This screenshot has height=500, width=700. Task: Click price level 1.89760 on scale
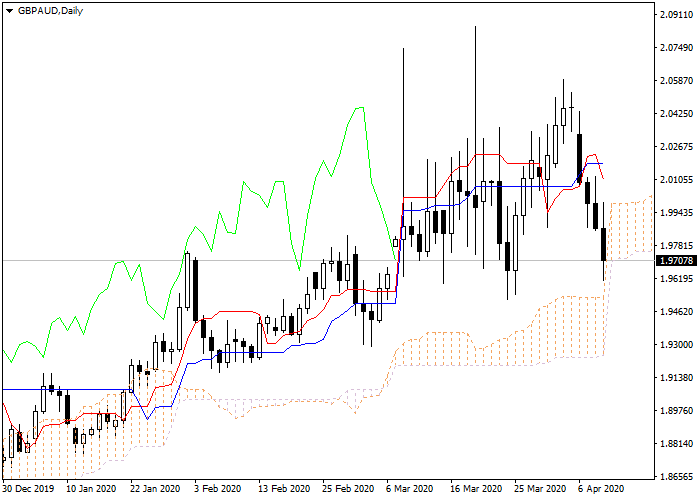(x=676, y=410)
